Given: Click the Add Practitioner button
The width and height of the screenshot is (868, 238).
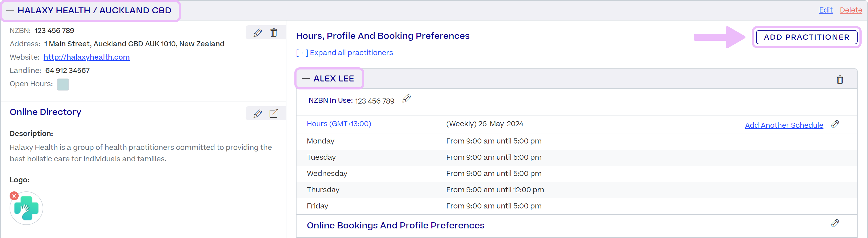Looking at the screenshot, I should click(x=806, y=37).
